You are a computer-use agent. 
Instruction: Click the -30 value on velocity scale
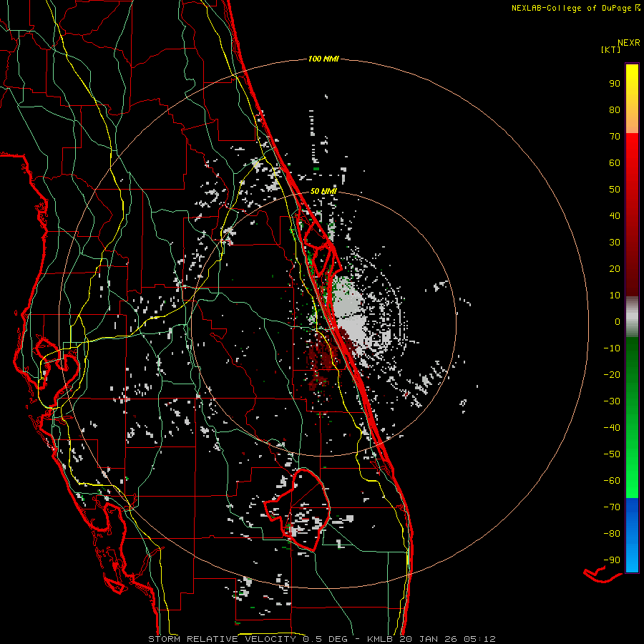[x=612, y=401]
